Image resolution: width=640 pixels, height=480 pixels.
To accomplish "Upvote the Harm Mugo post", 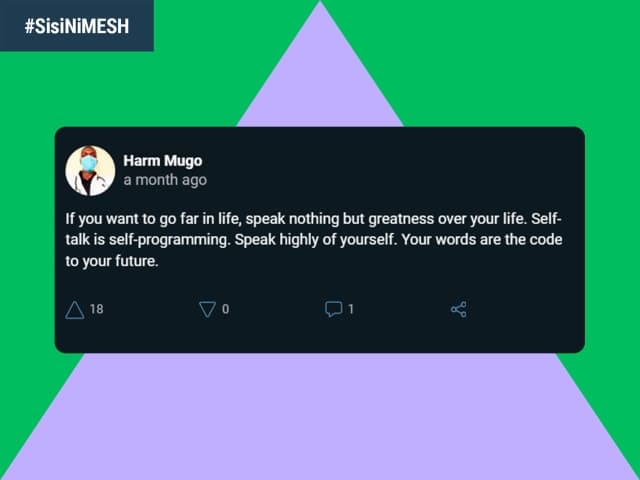I will point(74,310).
